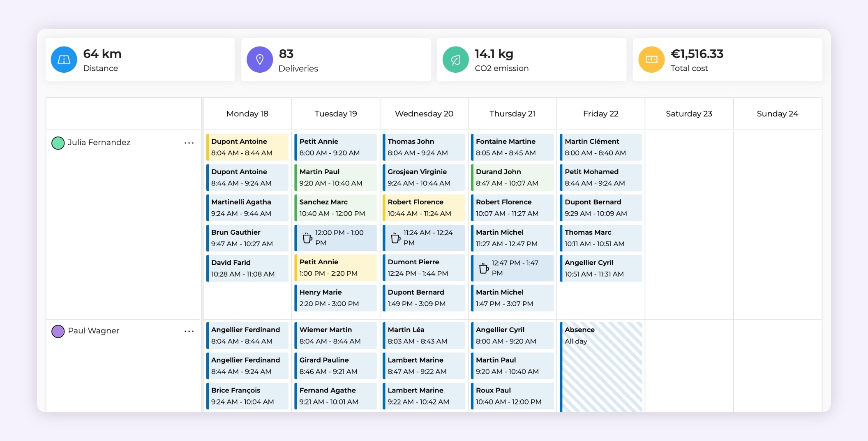Click Paul Wagner's purple status avatar
Screen dimensions: 868x441
coord(58,331)
